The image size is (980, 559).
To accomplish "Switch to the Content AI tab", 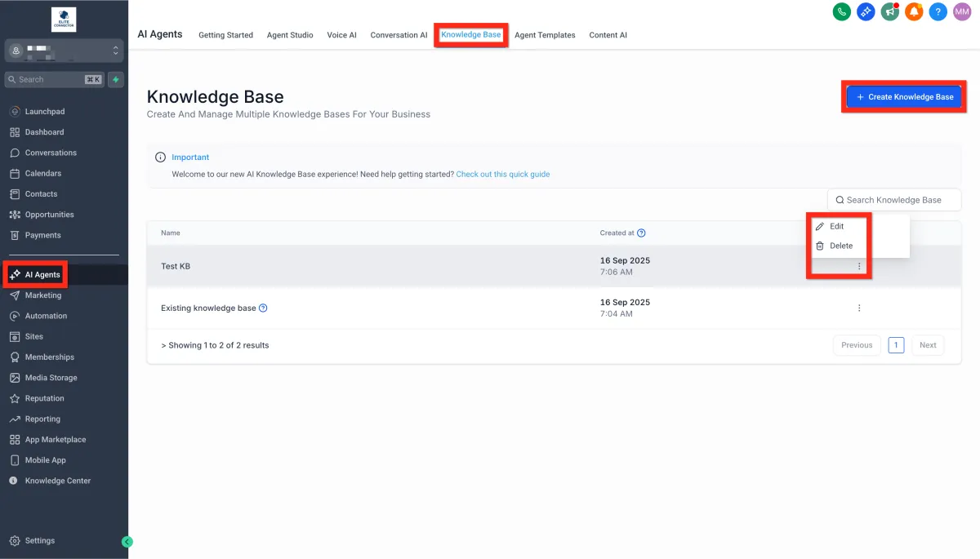I will click(x=608, y=35).
